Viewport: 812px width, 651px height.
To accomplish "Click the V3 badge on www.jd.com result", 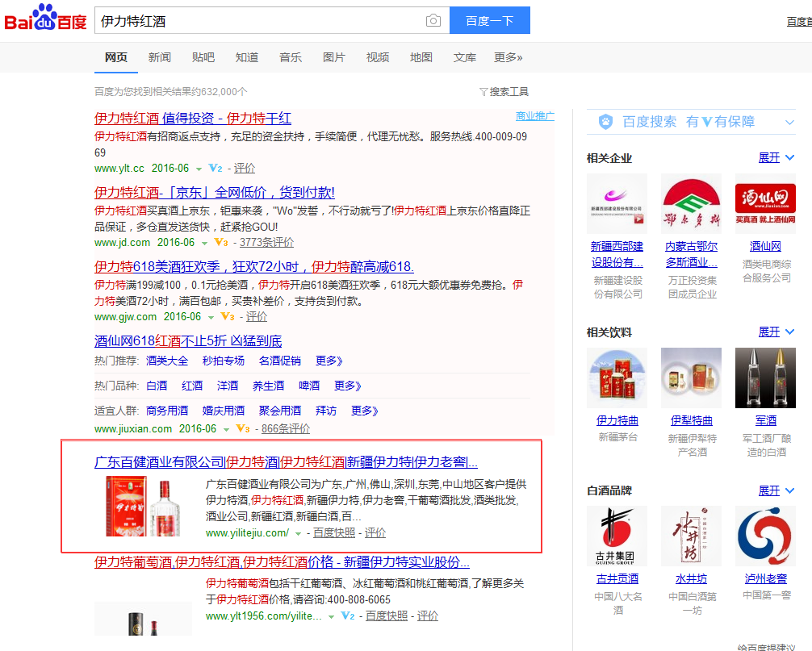I will tap(221, 242).
